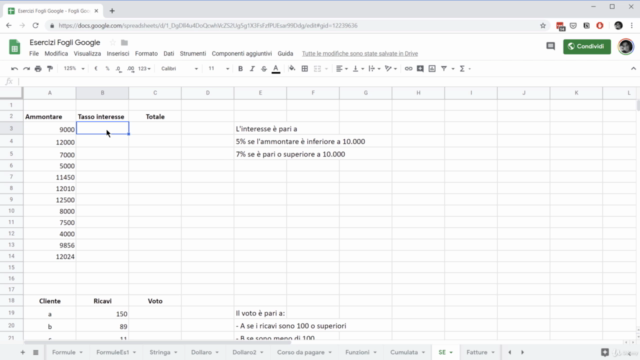
Task: Move document to folder icon
Action: click(124, 42)
